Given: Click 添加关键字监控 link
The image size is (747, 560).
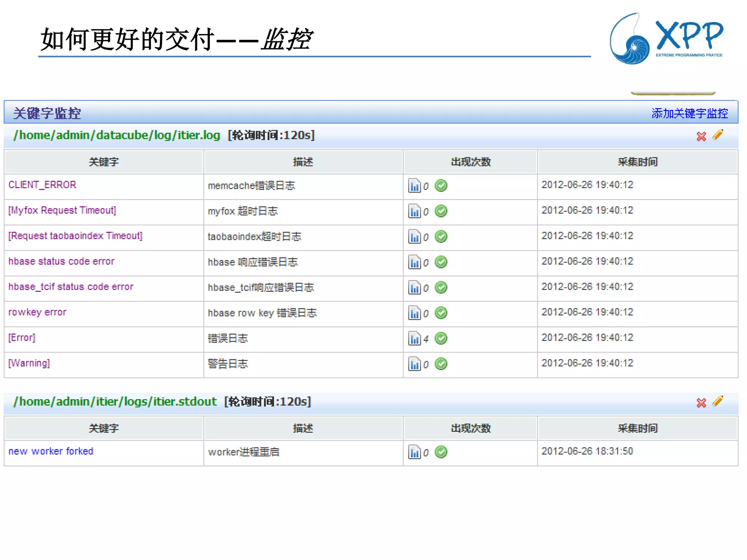Looking at the screenshot, I should [689, 113].
